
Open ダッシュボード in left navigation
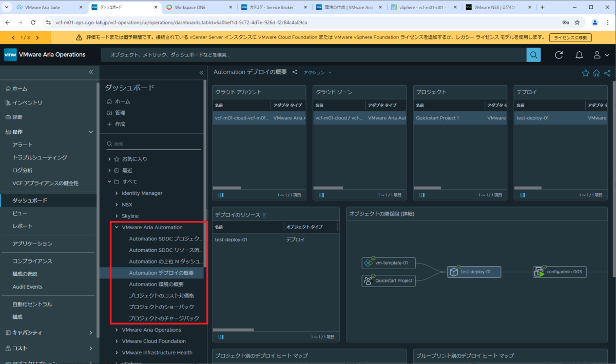click(x=49, y=200)
